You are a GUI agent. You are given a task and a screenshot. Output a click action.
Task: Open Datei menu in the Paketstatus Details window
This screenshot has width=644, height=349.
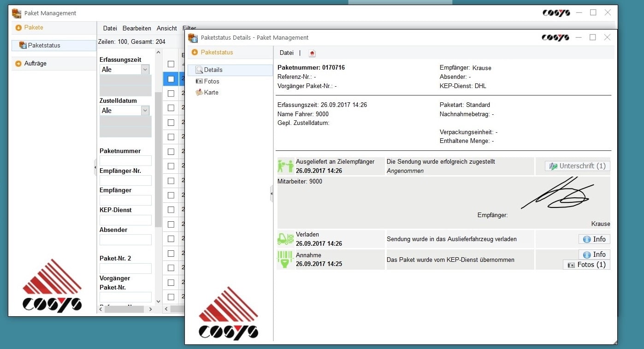click(x=287, y=53)
